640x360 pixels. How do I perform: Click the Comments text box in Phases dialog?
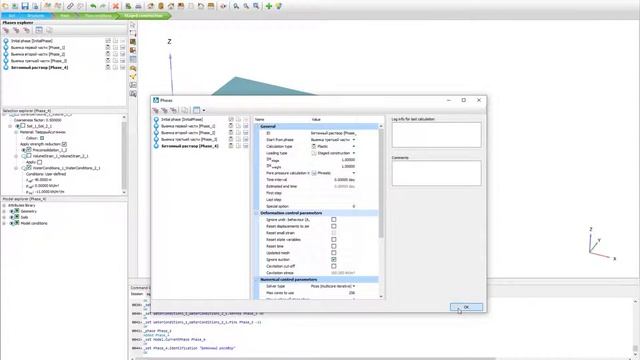pos(436,173)
